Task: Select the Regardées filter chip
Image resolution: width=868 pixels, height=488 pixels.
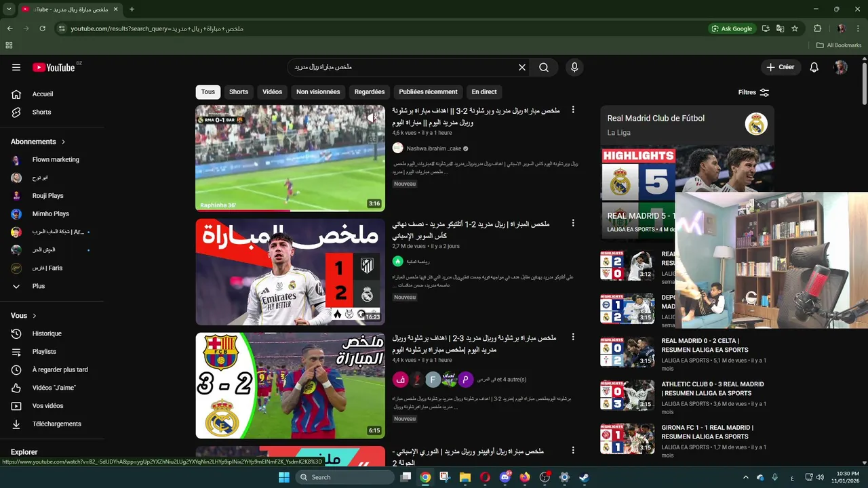Action: click(x=370, y=91)
